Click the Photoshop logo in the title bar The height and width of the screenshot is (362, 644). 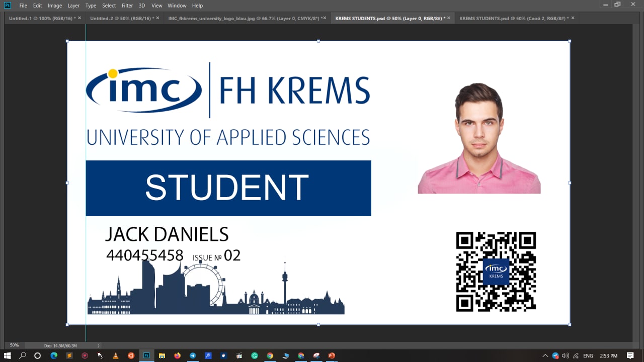click(8, 6)
